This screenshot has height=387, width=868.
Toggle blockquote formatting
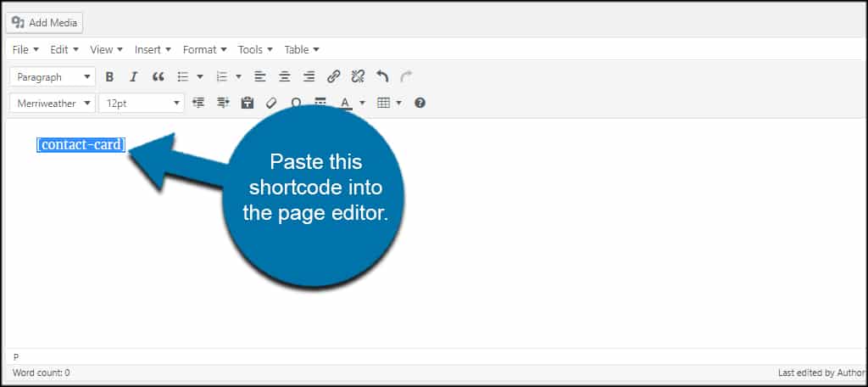[159, 77]
